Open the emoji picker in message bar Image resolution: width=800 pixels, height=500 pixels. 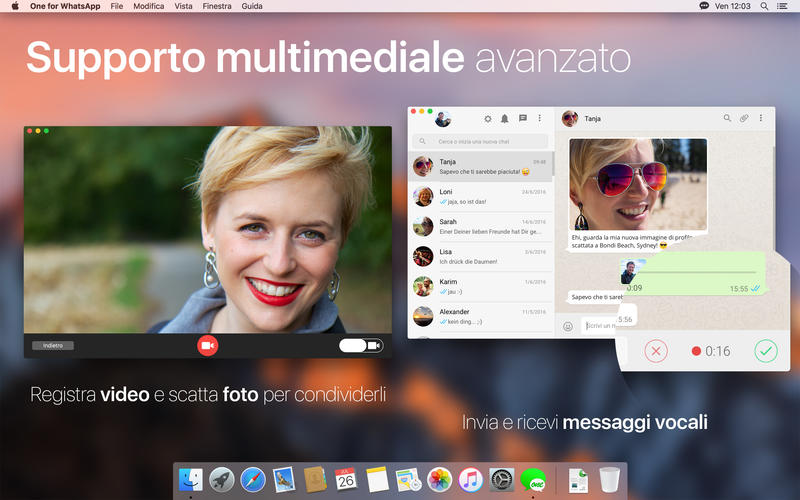click(x=568, y=326)
